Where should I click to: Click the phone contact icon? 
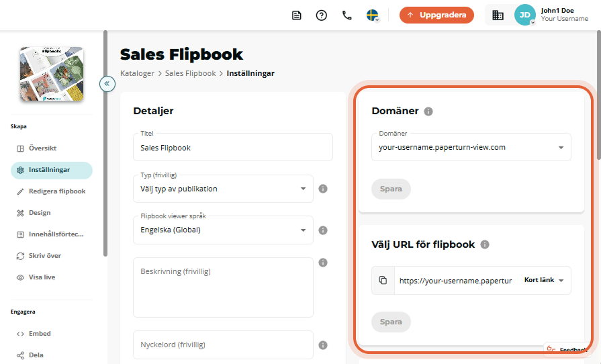click(347, 15)
